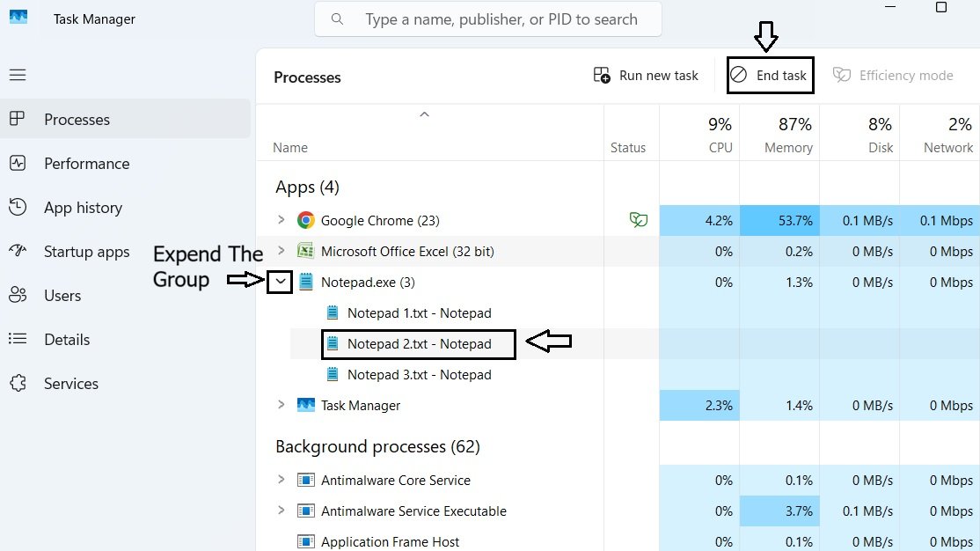The image size is (980, 551).
Task: Select the Application Frame Host row name
Action: pos(390,541)
